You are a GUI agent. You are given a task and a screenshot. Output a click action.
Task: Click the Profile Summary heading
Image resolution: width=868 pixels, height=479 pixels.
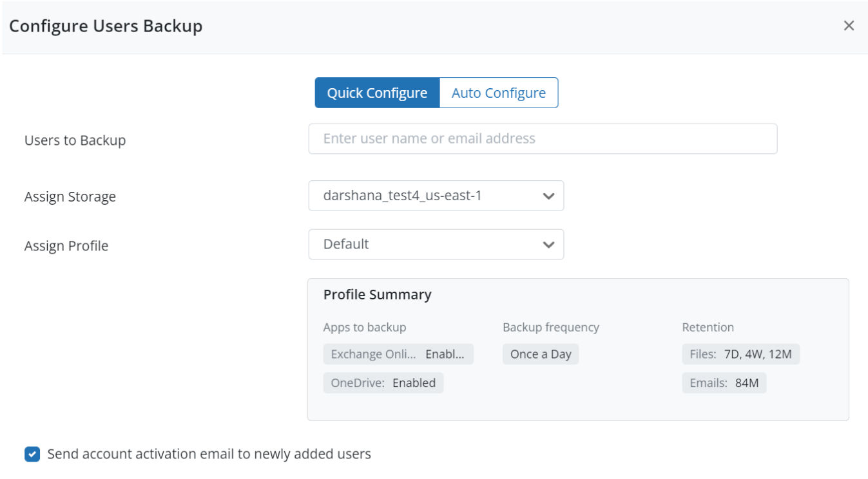point(377,295)
